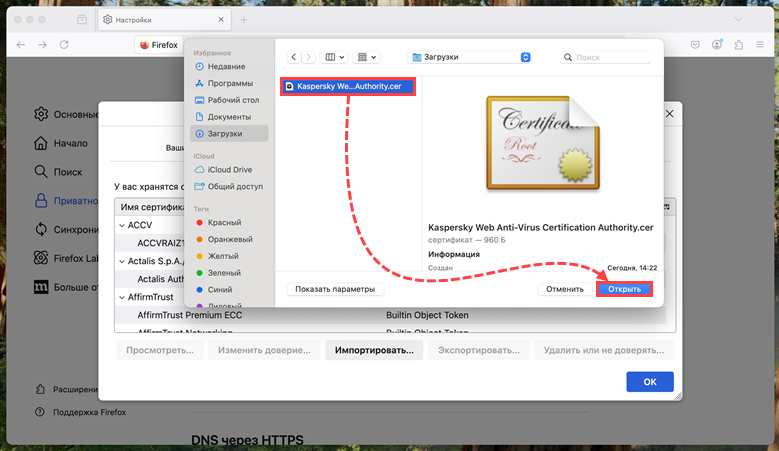The width and height of the screenshot is (779, 451).
Task: Click the Certificate Root preview thumbnail
Action: [x=543, y=143]
